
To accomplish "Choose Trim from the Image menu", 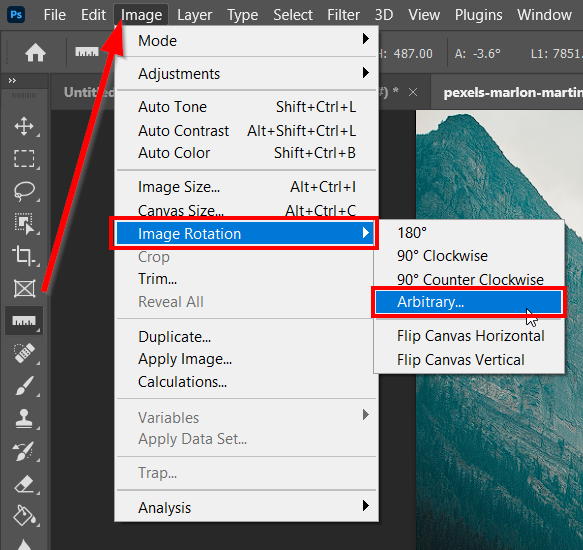I will tap(247, 279).
